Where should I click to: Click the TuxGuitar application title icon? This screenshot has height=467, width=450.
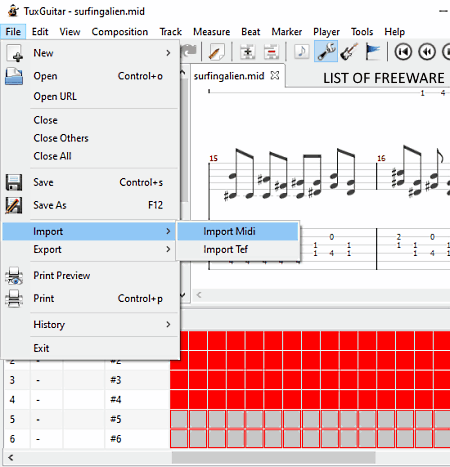tap(13, 11)
